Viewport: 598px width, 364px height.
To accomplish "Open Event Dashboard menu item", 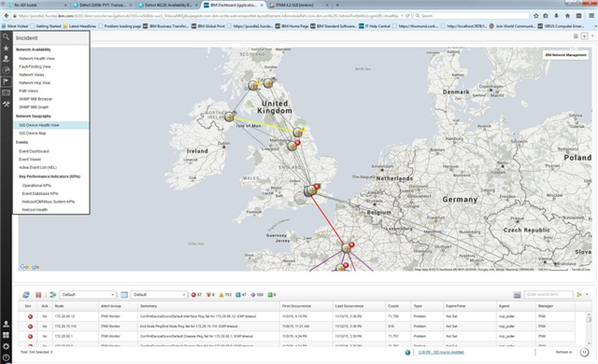I will (x=34, y=151).
